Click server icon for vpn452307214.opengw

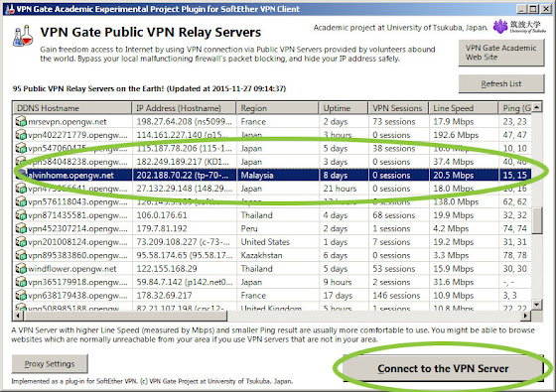pos(21,228)
